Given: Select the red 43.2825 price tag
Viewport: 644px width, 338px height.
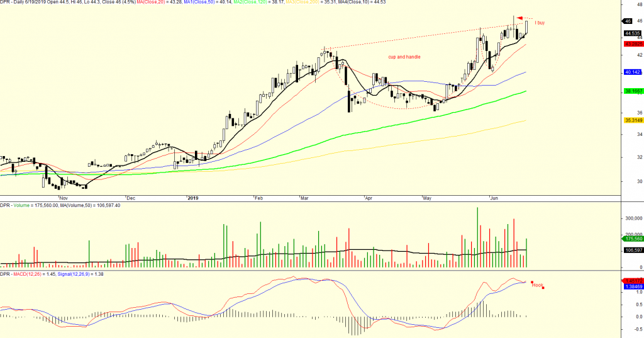Looking at the screenshot, I should 632,44.
